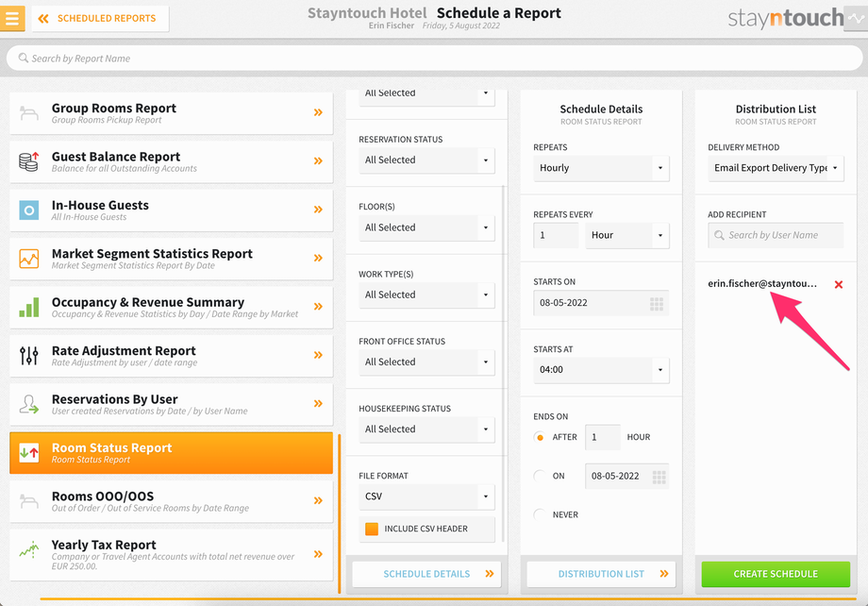Click the green Create Schedule button

point(776,574)
